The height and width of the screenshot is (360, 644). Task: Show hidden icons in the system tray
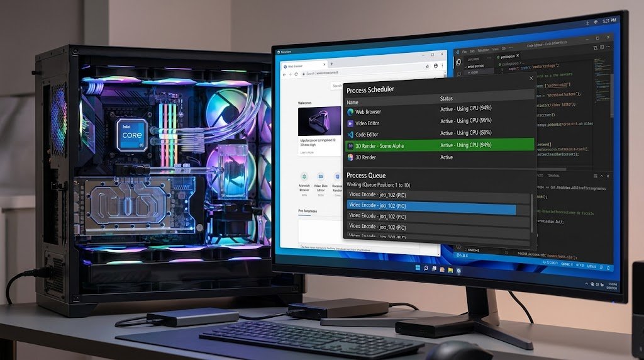[587, 284]
